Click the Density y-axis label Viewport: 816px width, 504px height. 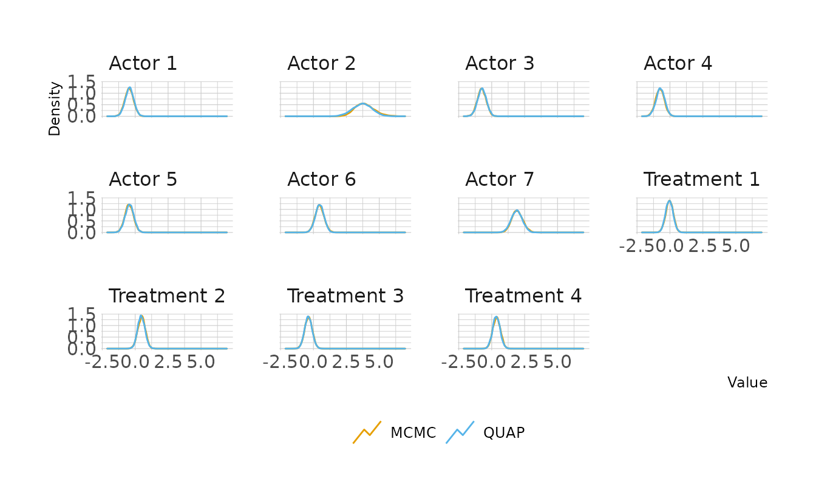point(55,109)
